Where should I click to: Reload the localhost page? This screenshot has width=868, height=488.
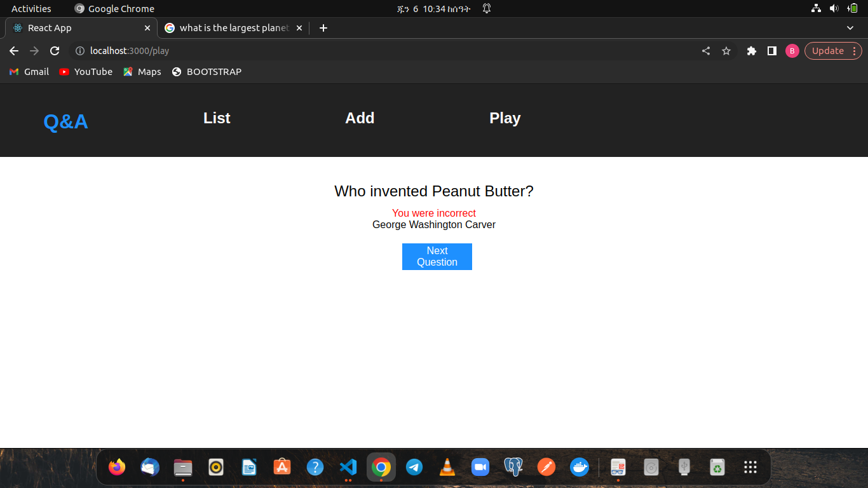coord(55,50)
